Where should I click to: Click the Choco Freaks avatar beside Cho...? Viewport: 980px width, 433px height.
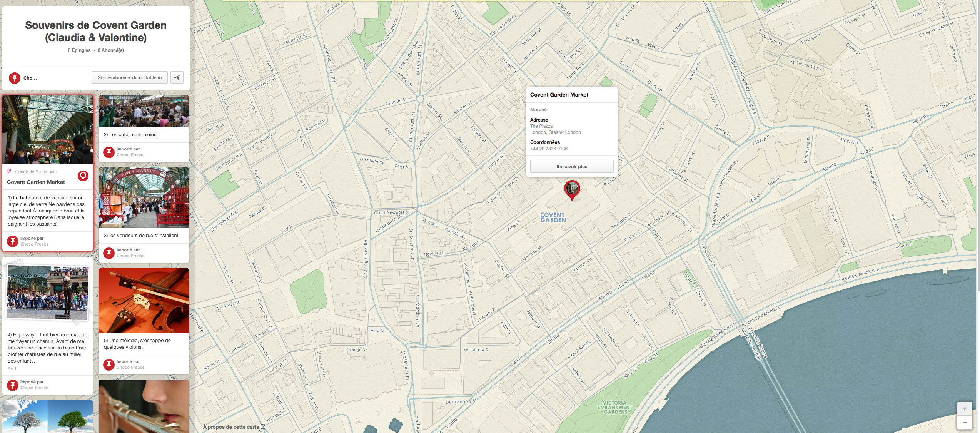(15, 78)
